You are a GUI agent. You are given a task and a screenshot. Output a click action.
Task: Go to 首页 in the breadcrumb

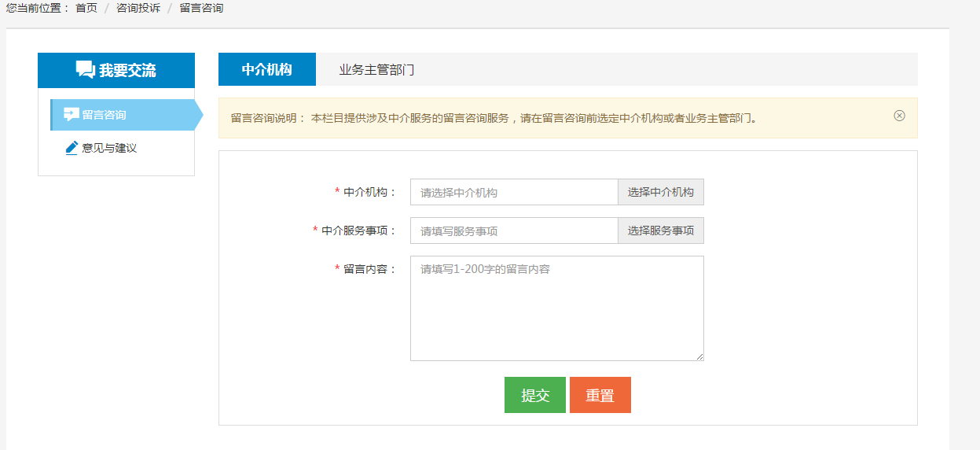click(x=86, y=8)
